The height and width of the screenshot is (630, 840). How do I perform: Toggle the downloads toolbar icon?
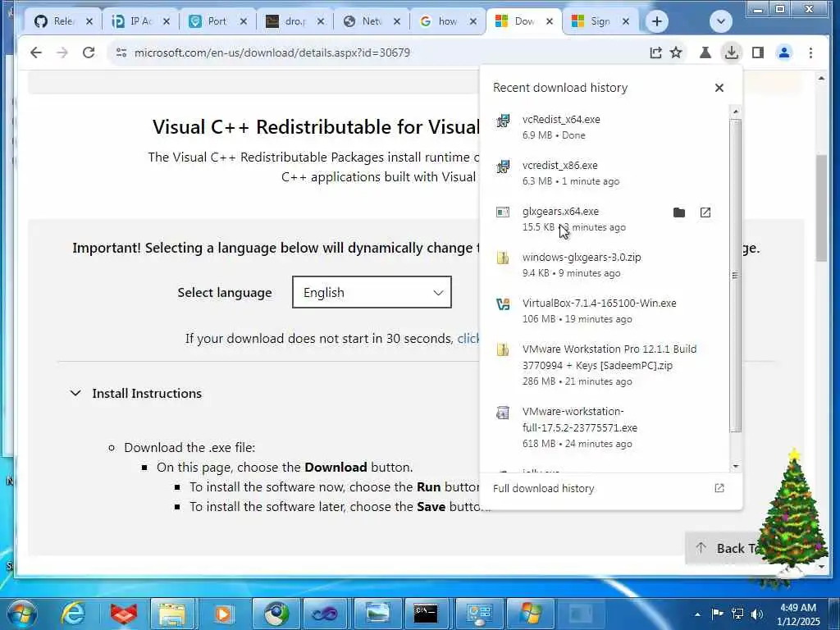point(731,52)
